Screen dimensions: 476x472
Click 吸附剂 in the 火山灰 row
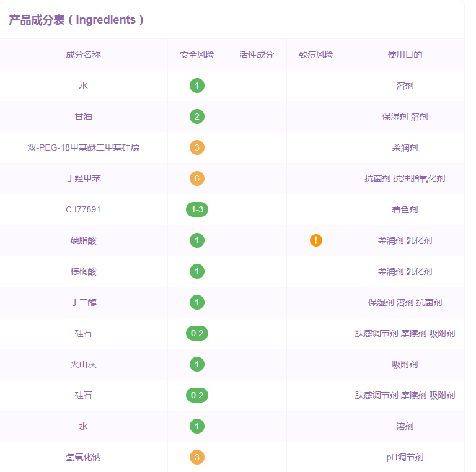(x=405, y=364)
